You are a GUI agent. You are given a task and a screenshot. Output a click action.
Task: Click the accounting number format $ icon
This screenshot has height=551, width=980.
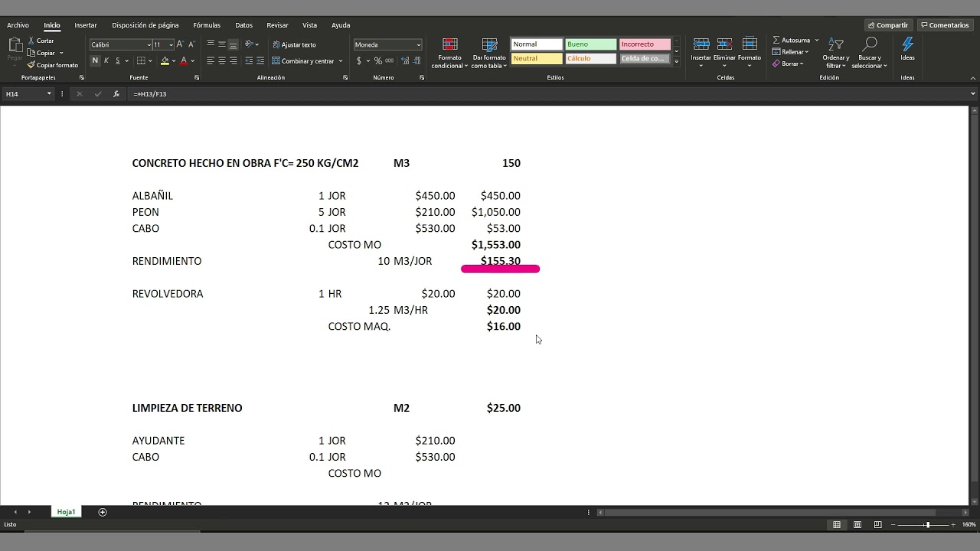(x=358, y=60)
